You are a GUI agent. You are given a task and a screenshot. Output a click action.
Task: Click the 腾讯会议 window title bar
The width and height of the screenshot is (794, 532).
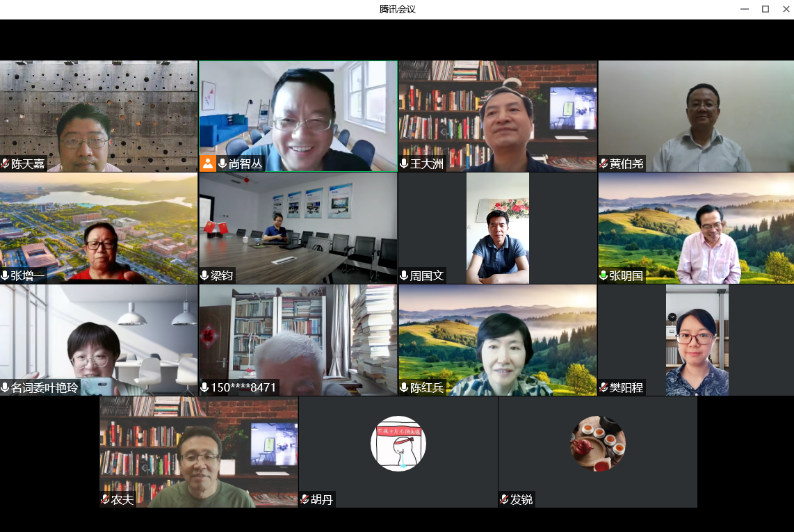click(x=397, y=9)
